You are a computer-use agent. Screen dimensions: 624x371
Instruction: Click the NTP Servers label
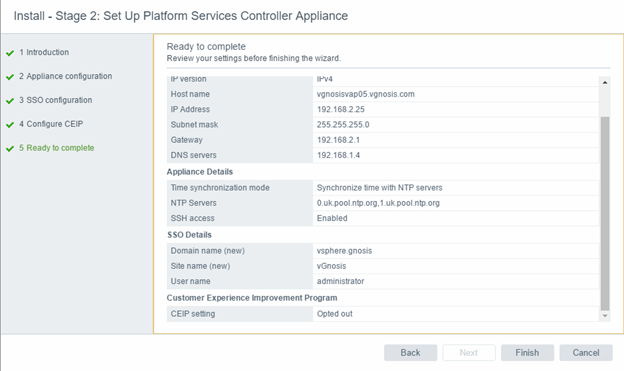(x=193, y=203)
